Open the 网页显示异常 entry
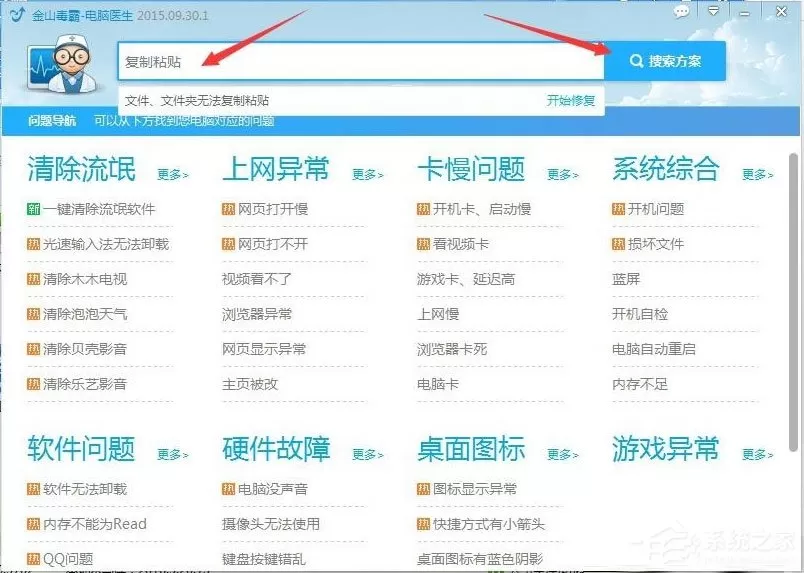The height and width of the screenshot is (573, 804). coord(264,349)
